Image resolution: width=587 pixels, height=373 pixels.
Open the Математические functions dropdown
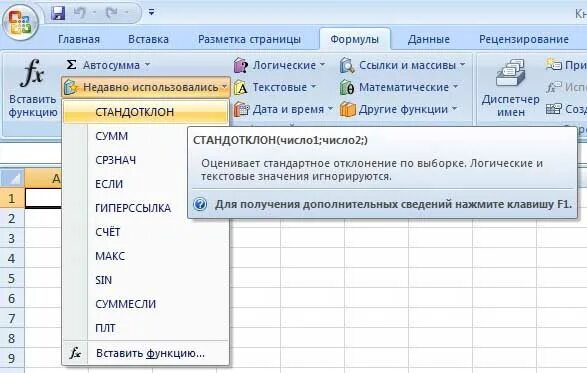(x=399, y=87)
